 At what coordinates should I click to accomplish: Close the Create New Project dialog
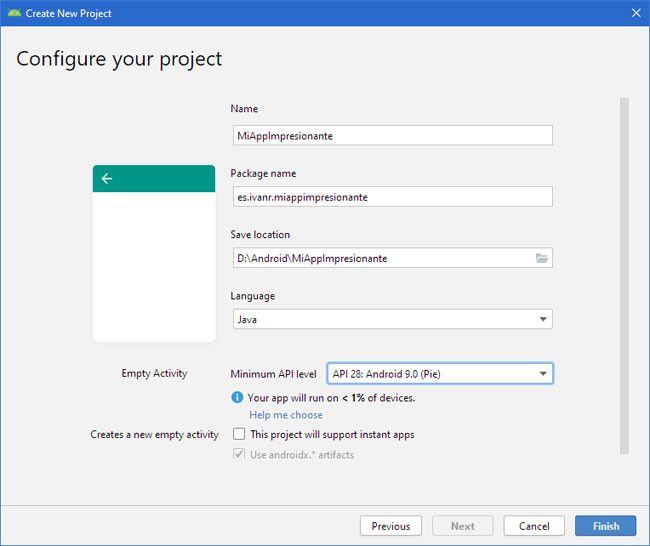tap(636, 13)
